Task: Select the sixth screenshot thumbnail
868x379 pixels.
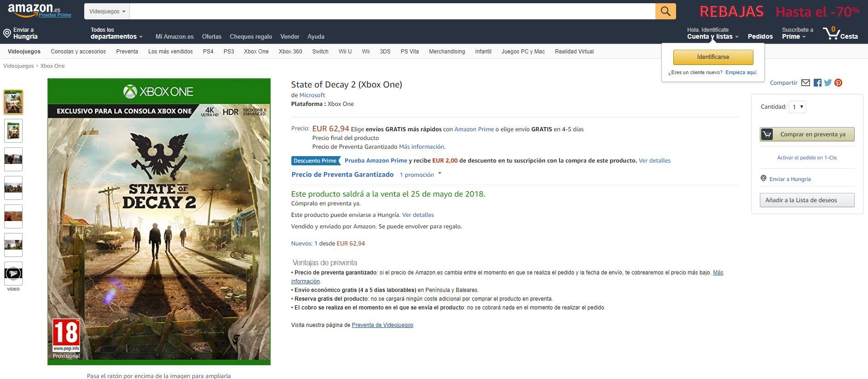Action: [13, 245]
